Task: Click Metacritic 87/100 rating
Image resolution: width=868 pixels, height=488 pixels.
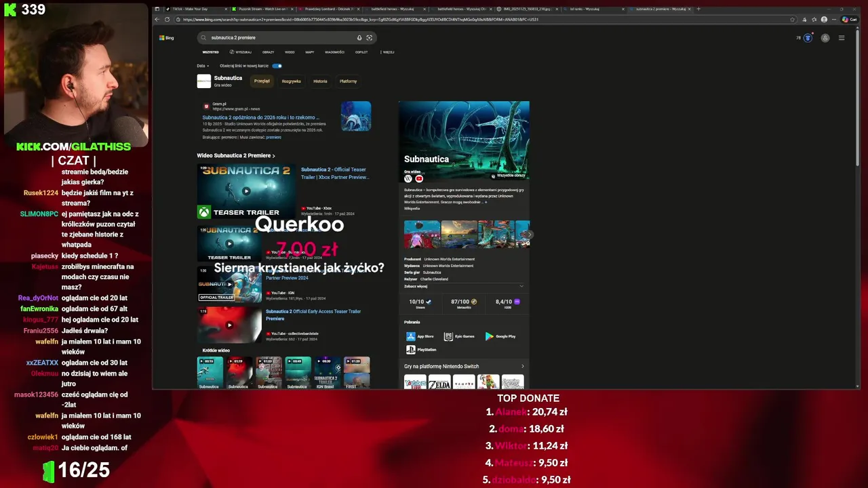Action: coord(464,304)
